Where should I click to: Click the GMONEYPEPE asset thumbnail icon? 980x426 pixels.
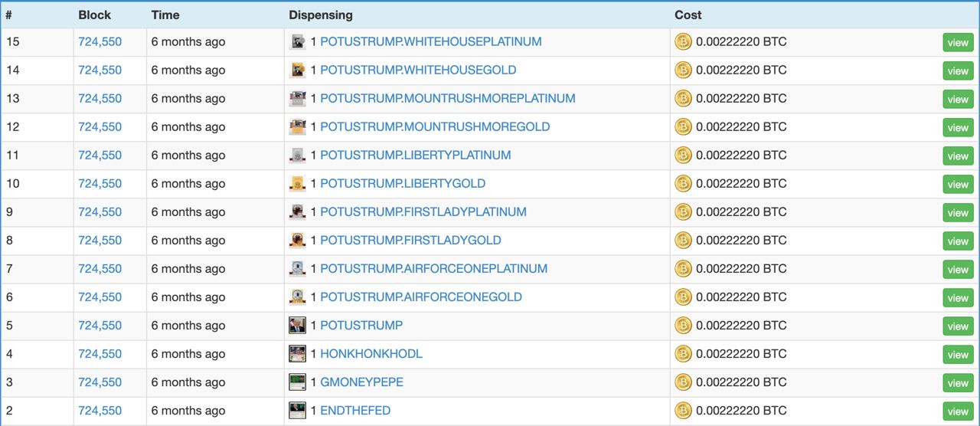click(298, 382)
